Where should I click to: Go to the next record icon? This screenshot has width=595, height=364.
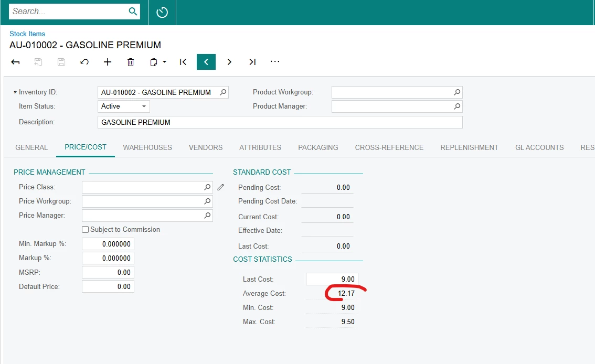click(x=229, y=62)
